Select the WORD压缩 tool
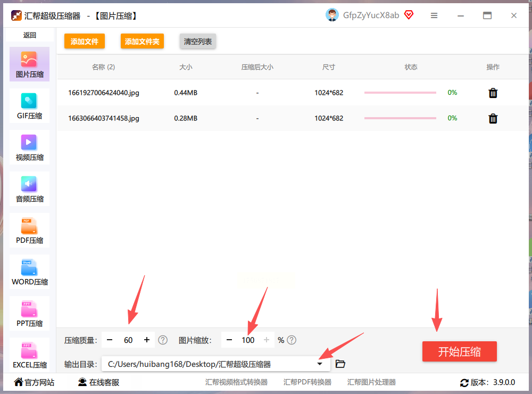Screen dimensions: 532x394 point(29,272)
